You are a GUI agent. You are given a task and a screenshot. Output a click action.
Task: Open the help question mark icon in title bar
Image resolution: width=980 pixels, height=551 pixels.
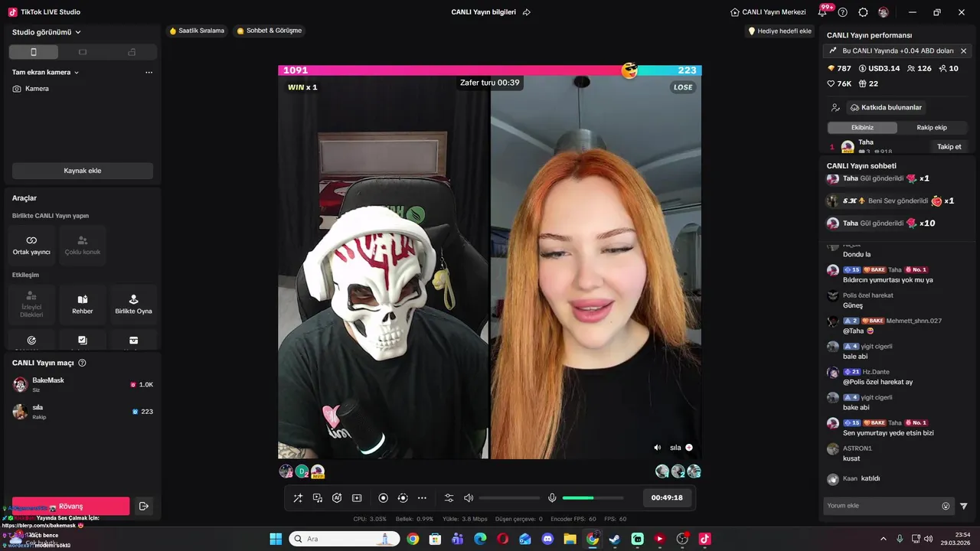pyautogui.click(x=843, y=12)
